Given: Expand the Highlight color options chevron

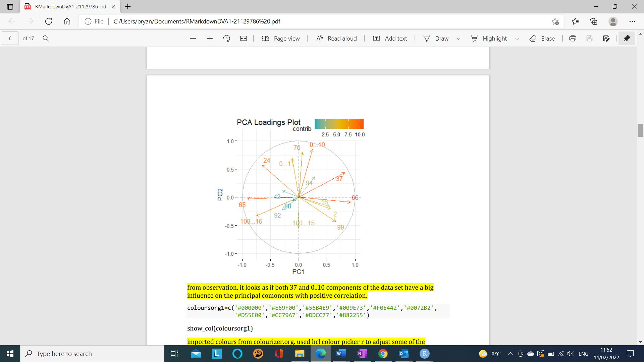Looking at the screenshot, I should pyautogui.click(x=517, y=39).
